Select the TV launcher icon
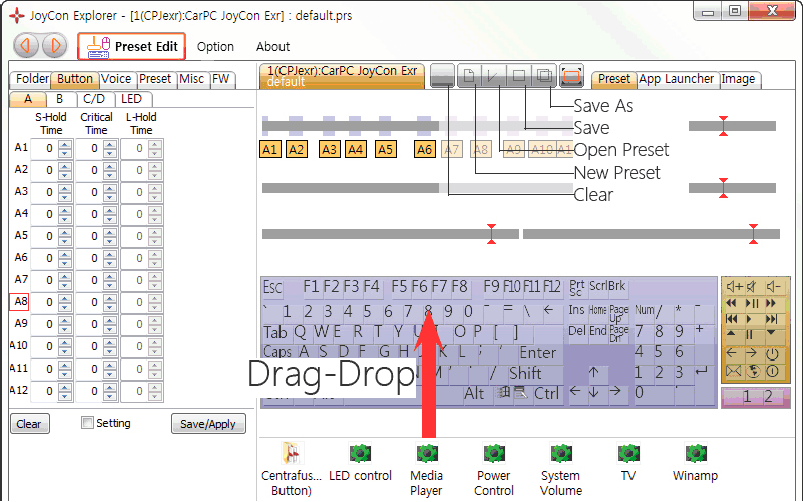The width and height of the screenshot is (803, 502). pos(628,453)
